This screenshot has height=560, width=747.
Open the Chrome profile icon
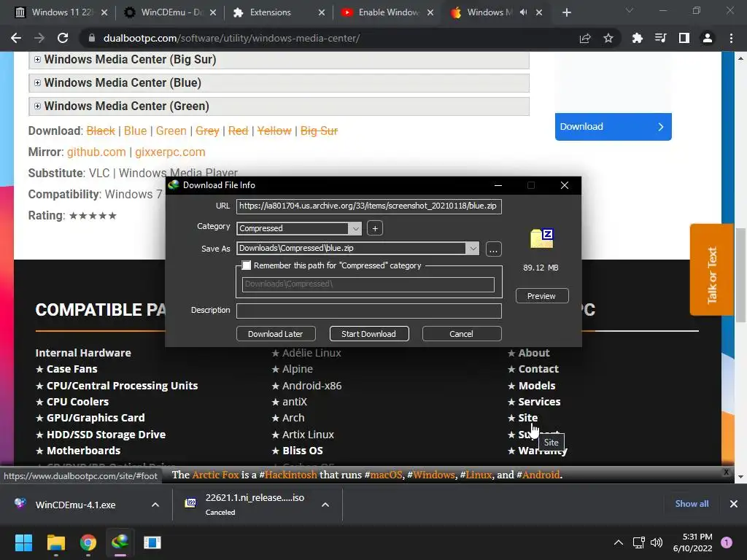click(x=708, y=38)
